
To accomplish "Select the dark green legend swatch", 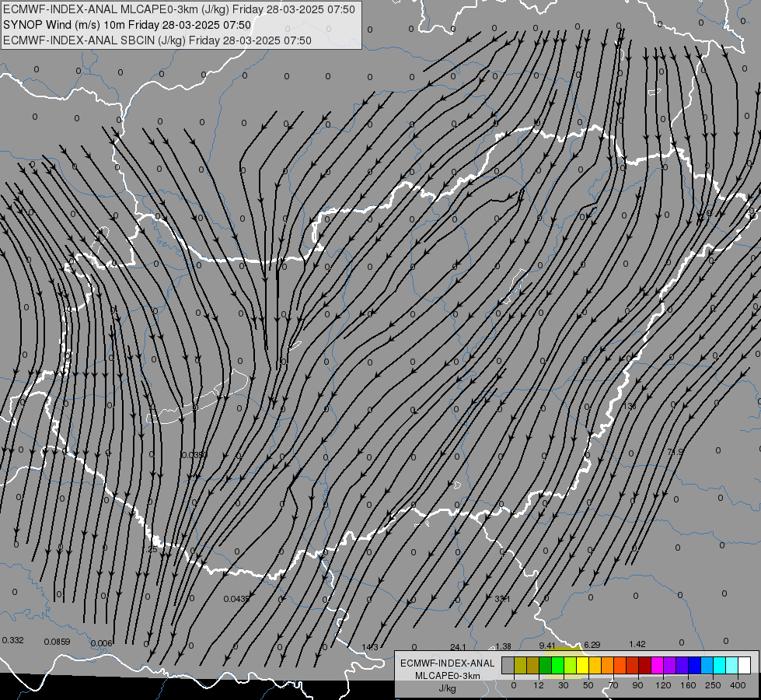I will [546, 665].
